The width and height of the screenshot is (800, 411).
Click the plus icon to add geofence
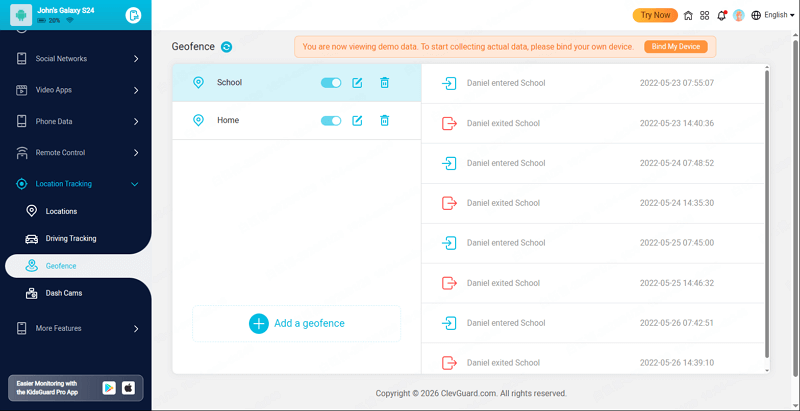click(x=259, y=323)
